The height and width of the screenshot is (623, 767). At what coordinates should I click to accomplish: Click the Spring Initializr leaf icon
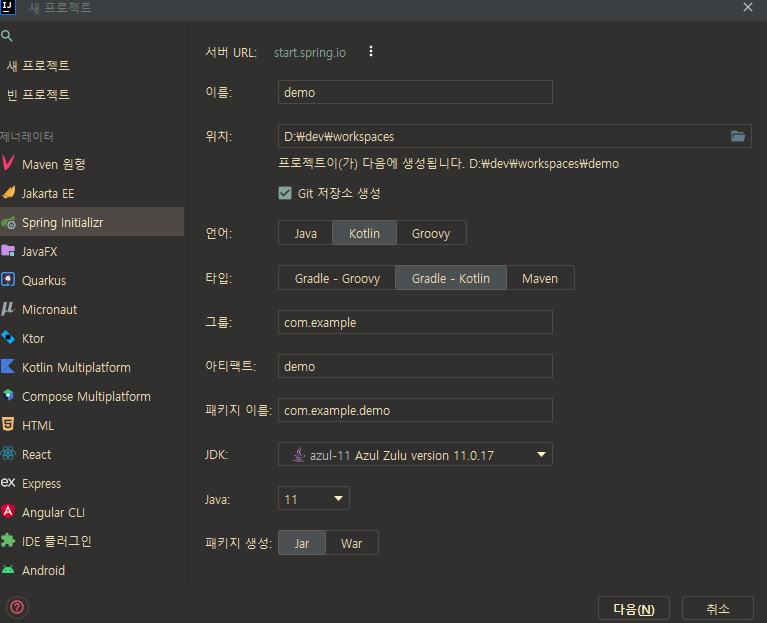point(8,222)
